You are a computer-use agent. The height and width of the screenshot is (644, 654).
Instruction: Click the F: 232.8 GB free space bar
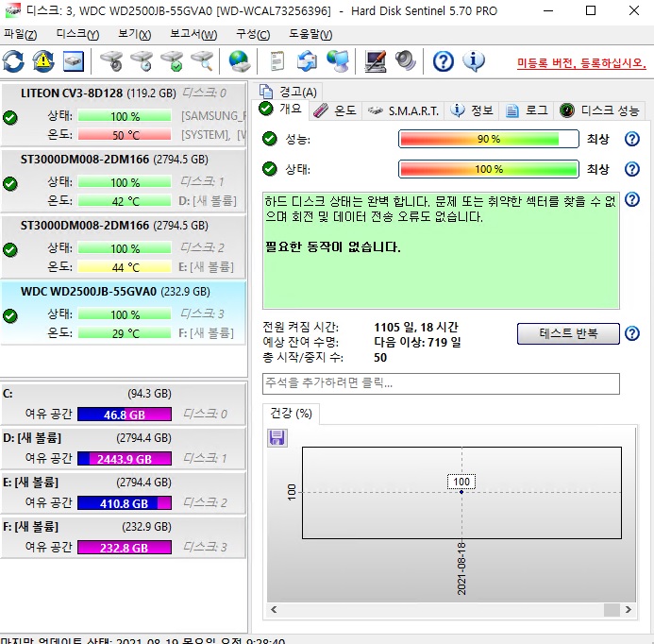pos(125,547)
